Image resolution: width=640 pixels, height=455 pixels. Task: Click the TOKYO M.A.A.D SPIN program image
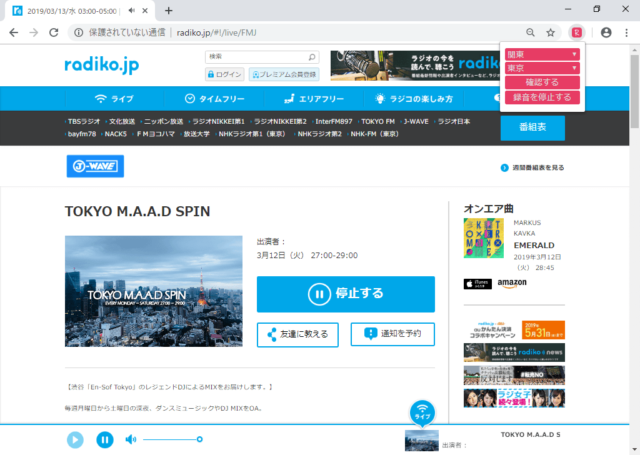click(x=153, y=291)
